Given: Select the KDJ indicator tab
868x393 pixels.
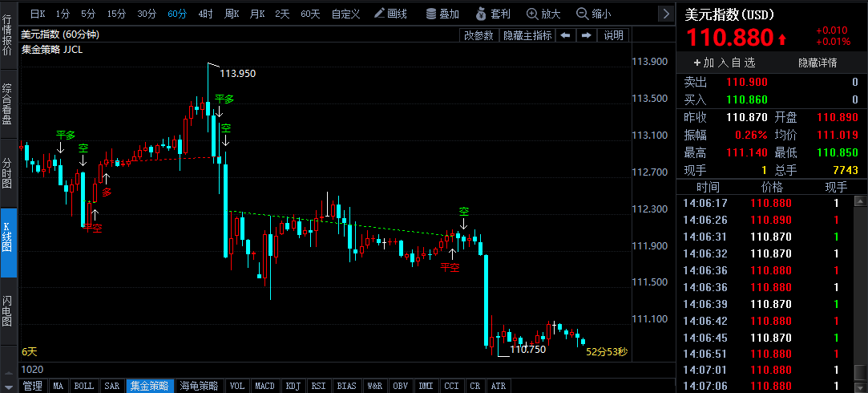Looking at the screenshot, I should pos(293,386).
